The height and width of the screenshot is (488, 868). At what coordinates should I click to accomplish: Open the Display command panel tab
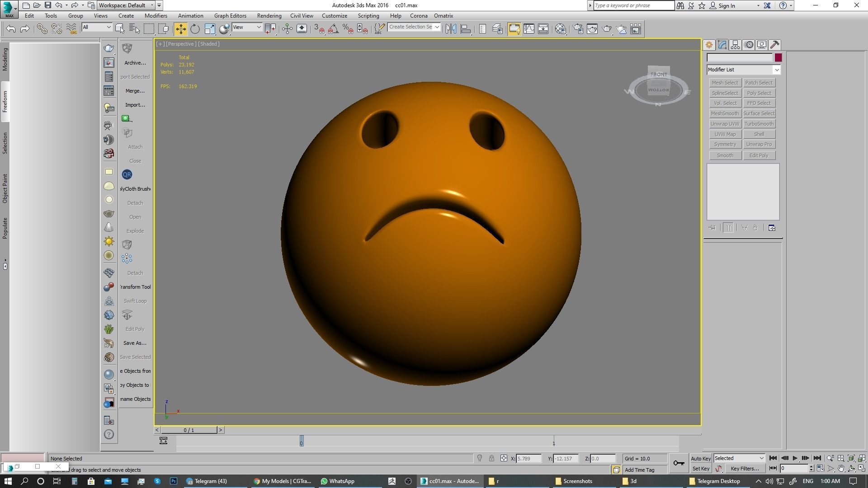(762, 45)
